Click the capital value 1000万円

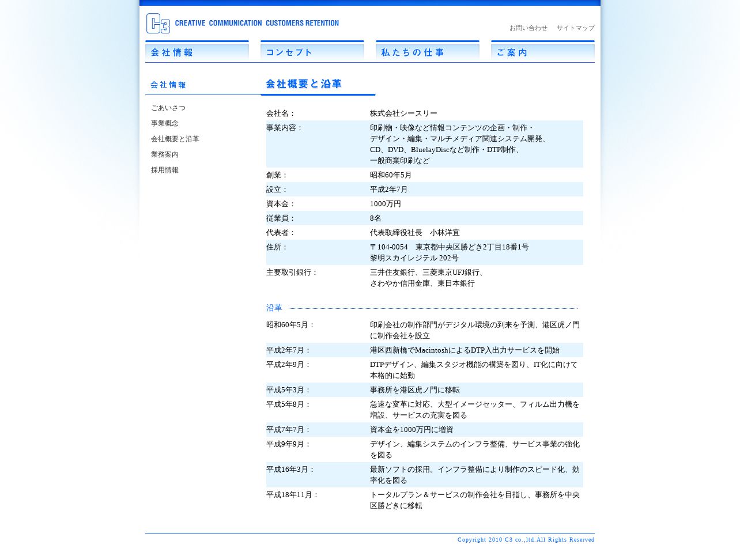(x=386, y=204)
